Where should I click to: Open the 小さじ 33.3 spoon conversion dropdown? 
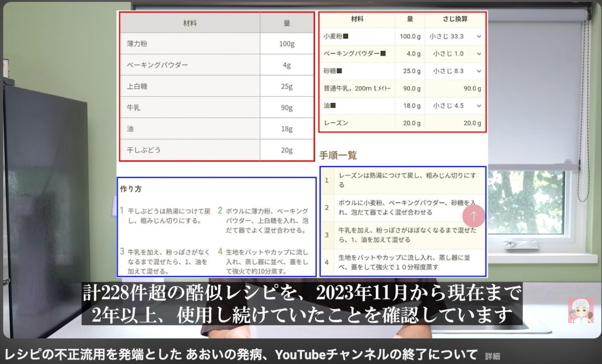click(x=455, y=37)
